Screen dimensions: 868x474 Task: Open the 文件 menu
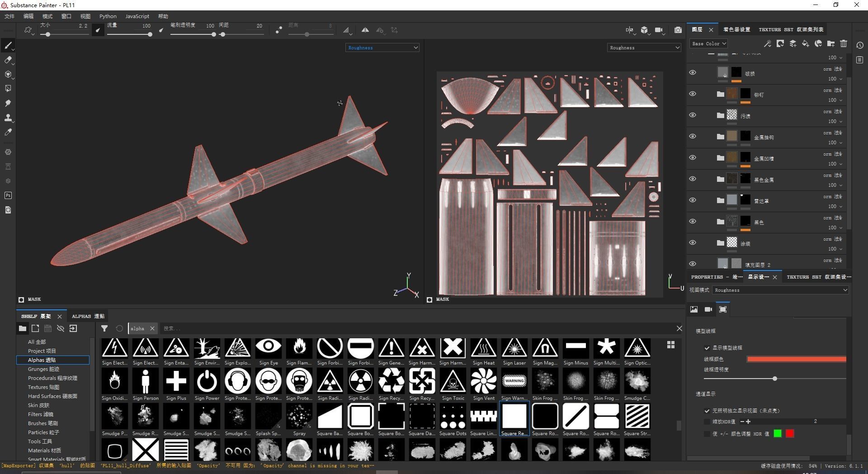coord(9,16)
